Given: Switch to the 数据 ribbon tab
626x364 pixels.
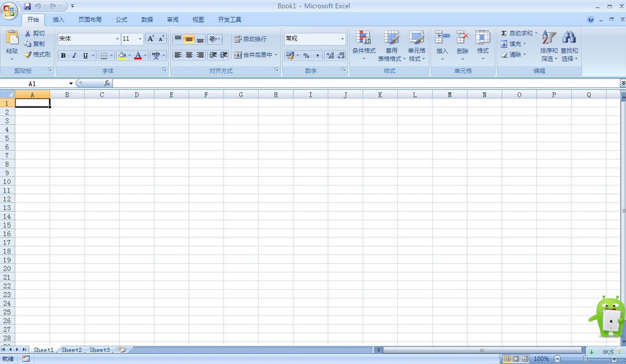Looking at the screenshot, I should (147, 19).
